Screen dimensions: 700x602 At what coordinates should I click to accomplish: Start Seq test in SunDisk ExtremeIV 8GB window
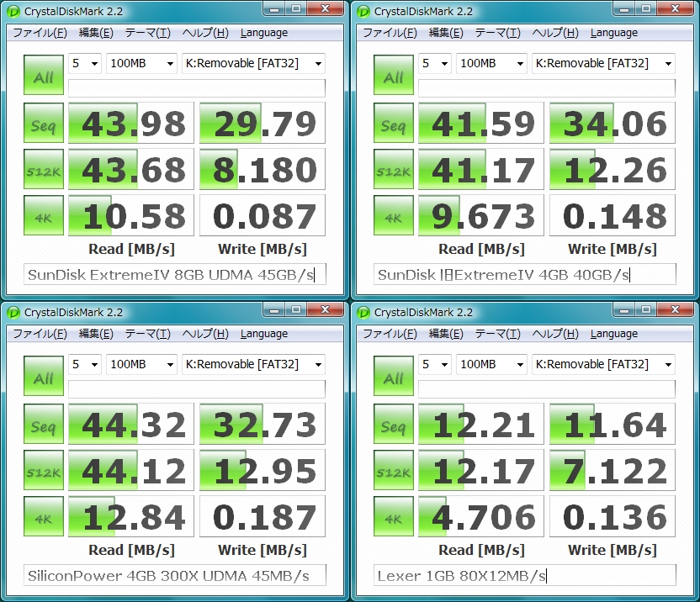(43, 123)
